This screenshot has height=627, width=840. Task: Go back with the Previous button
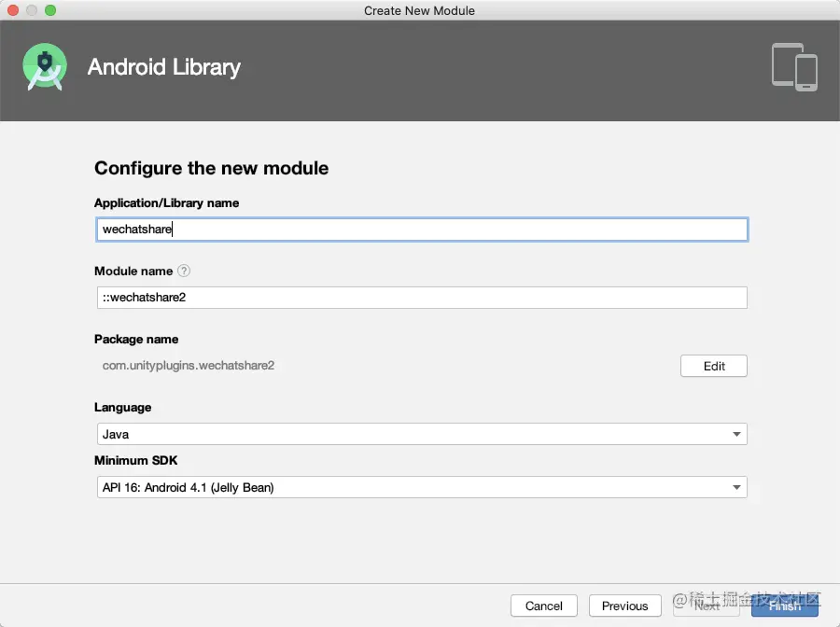tap(624, 606)
